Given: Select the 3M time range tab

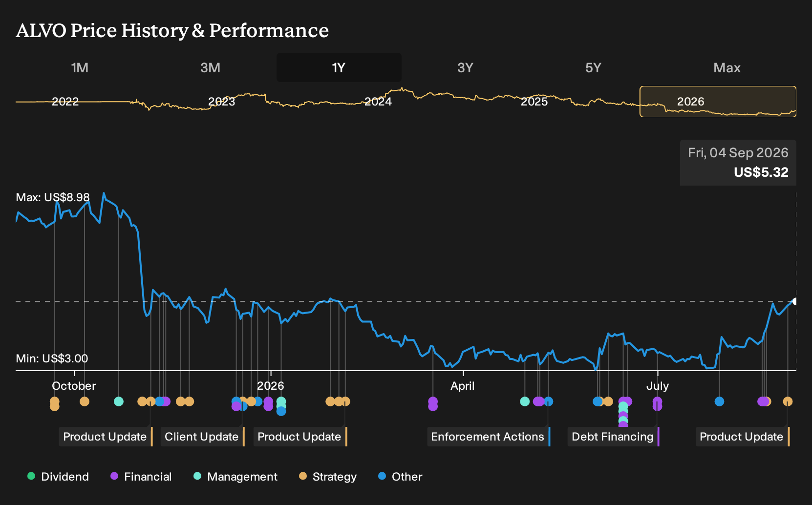Looking at the screenshot, I should 210,67.
